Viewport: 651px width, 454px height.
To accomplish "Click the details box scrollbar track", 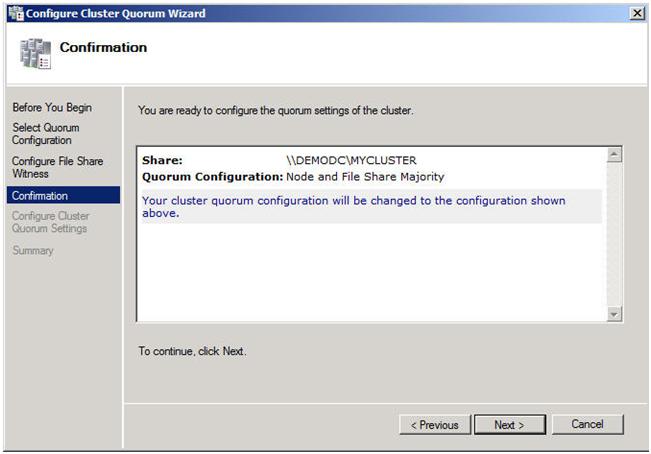I will pyautogui.click(x=615, y=235).
